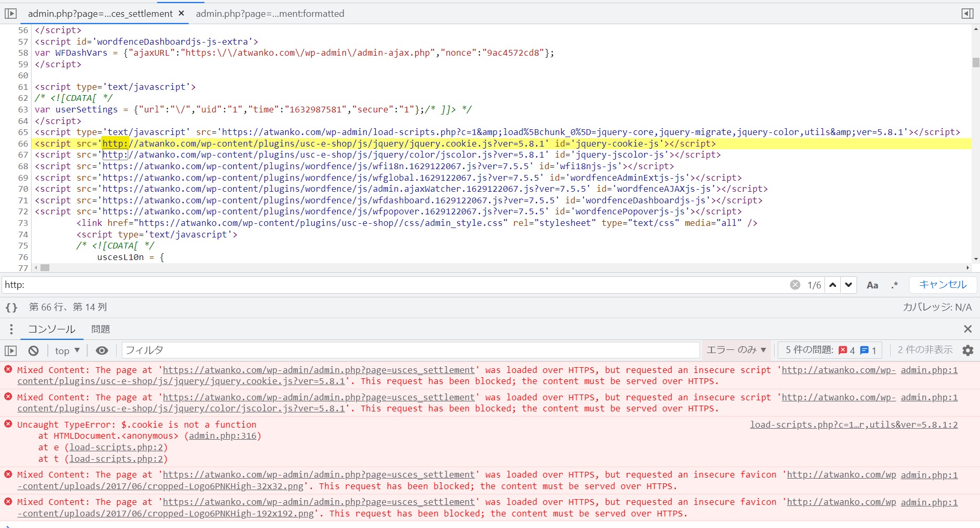Click line number 66 in the gutter

click(x=23, y=143)
